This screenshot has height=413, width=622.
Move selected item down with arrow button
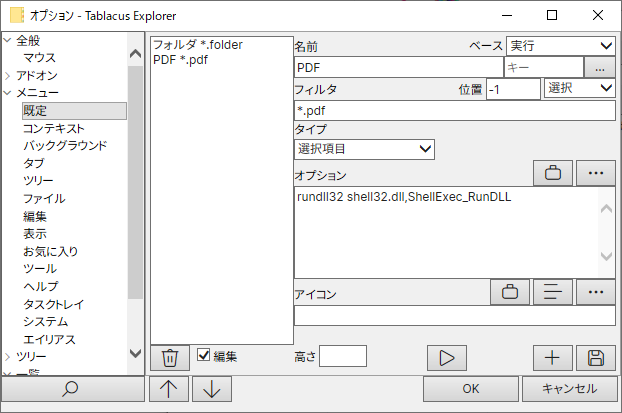pos(212,389)
